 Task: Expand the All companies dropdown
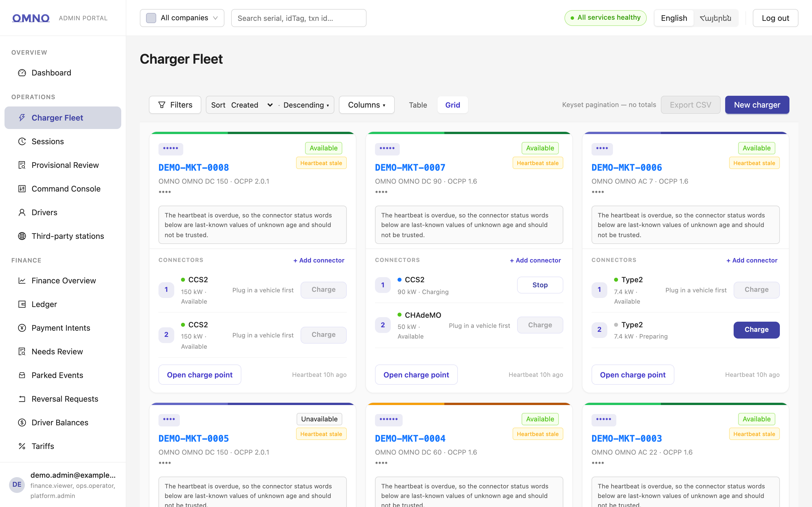pos(182,18)
